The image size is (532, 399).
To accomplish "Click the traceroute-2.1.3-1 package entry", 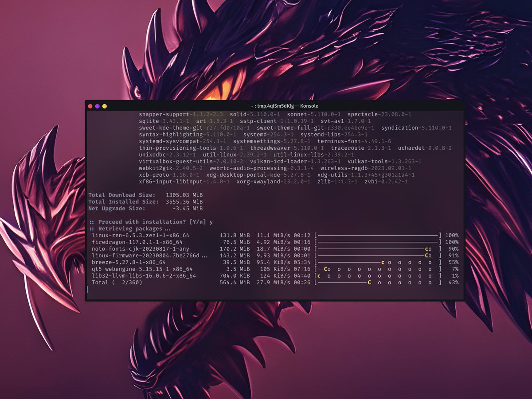I will (361, 148).
